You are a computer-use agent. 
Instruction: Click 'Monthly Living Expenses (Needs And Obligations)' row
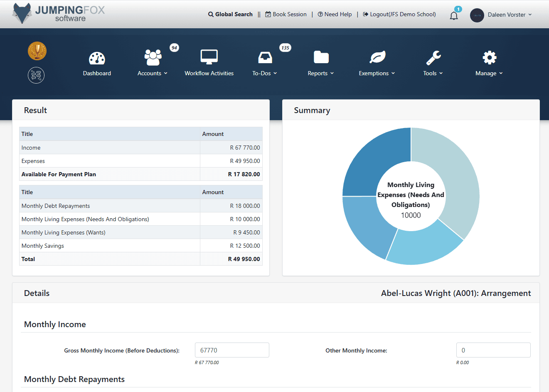point(141,219)
